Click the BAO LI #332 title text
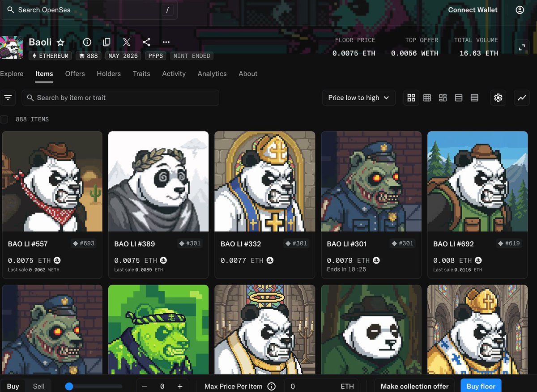Image resolution: width=537 pixels, height=392 pixels. 241,244
